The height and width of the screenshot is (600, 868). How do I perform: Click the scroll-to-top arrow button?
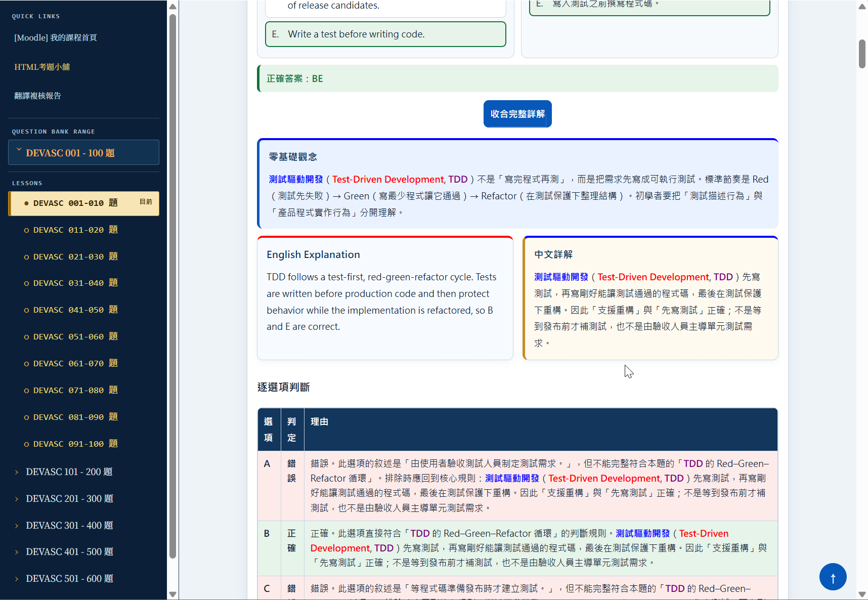coord(833,577)
